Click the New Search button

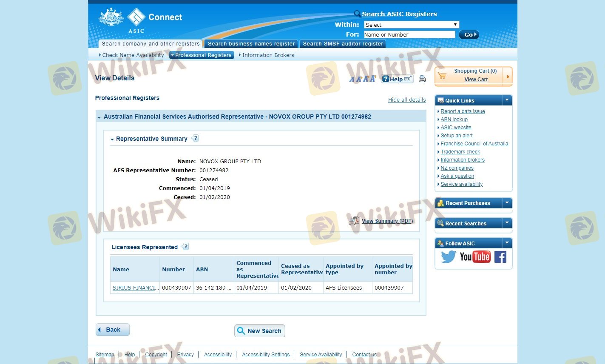pyautogui.click(x=259, y=331)
